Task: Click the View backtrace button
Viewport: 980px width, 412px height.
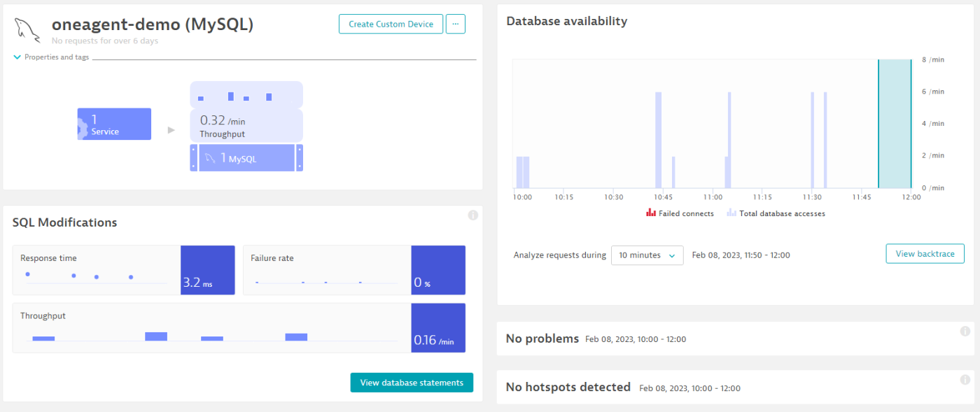Action: coord(925,253)
